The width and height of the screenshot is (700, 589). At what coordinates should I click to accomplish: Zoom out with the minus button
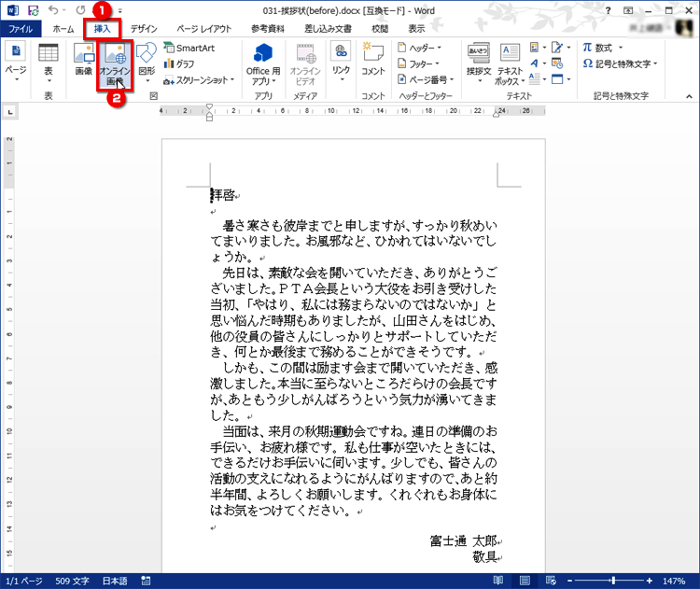point(569,581)
